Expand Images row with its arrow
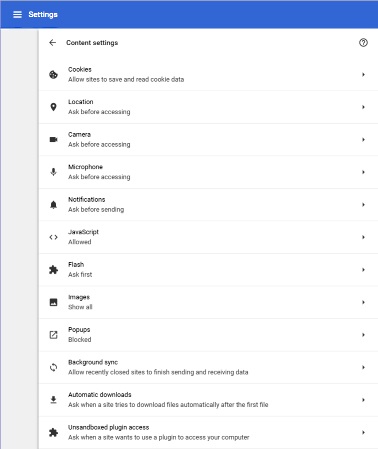The width and height of the screenshot is (378, 449). (363, 302)
